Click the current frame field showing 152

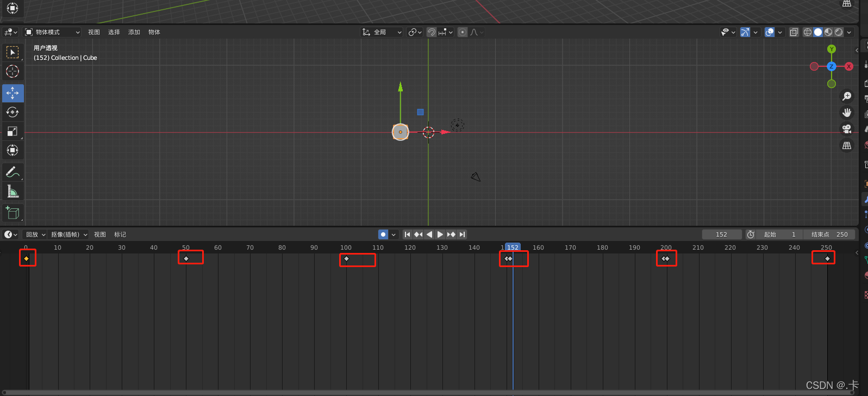point(722,234)
